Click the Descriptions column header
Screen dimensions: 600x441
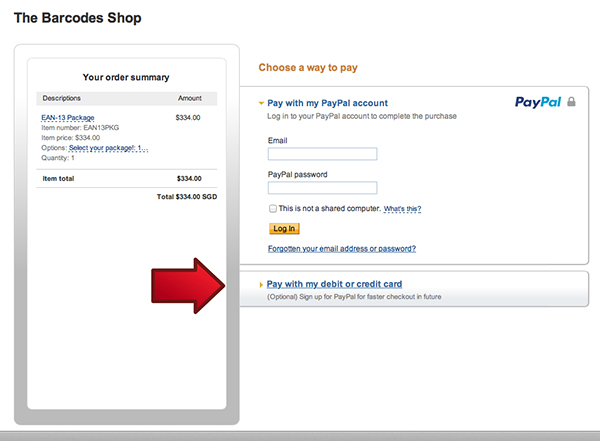[x=62, y=98]
